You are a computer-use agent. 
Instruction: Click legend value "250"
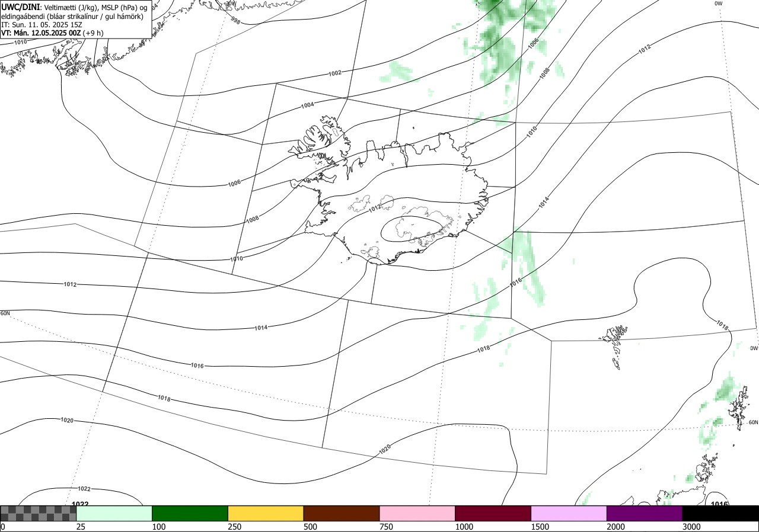(234, 527)
